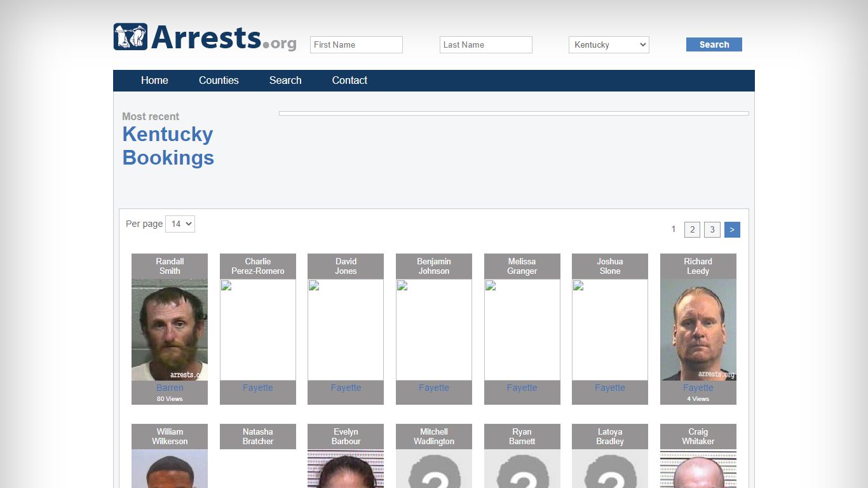Open Joshua Slone's broken image placeholder

[x=610, y=330]
